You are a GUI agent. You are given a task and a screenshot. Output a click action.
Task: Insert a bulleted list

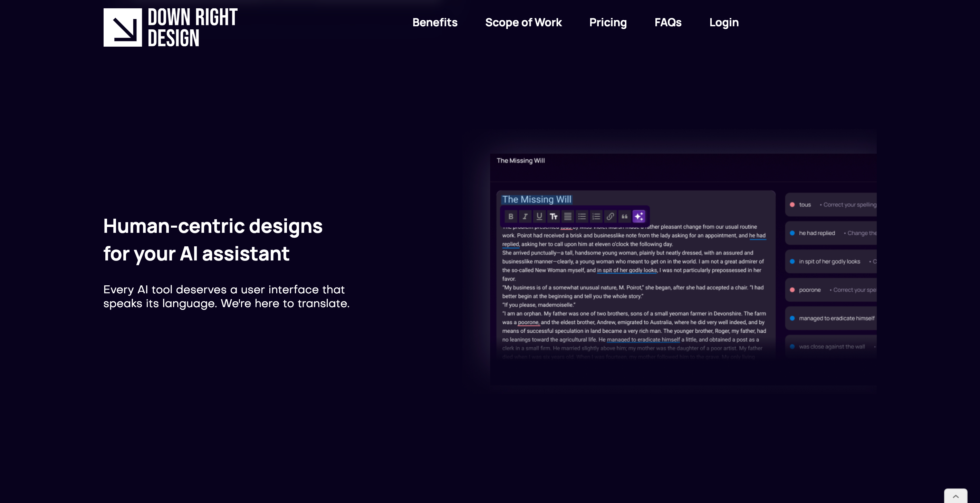click(582, 217)
